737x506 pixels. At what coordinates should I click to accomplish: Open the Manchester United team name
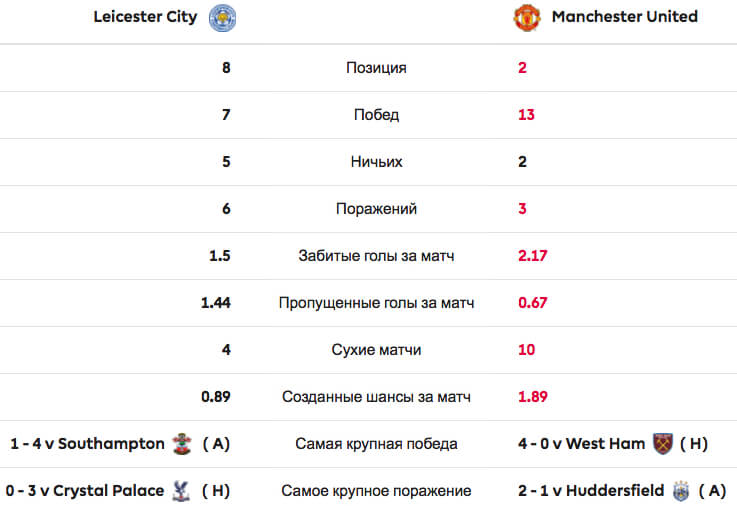click(x=625, y=17)
